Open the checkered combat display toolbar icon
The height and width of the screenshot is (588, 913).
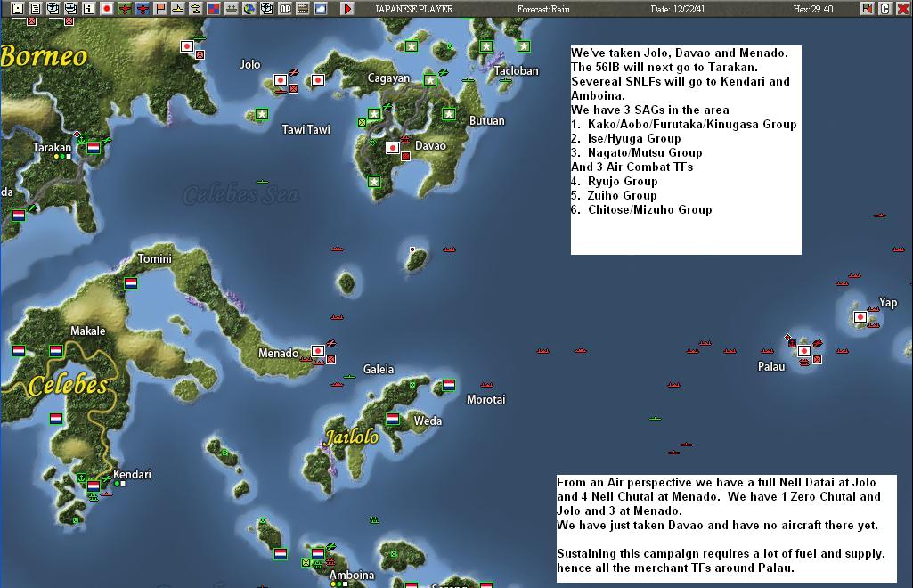click(x=212, y=7)
